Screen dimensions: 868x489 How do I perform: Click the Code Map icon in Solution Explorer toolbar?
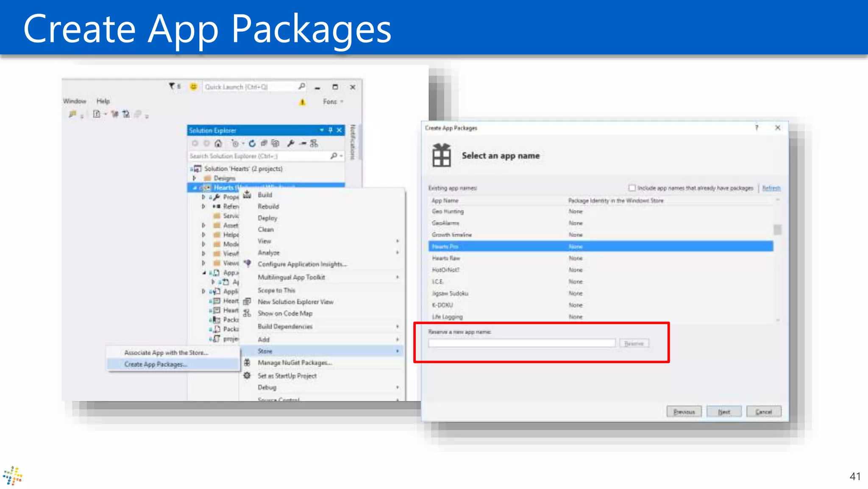coord(314,143)
